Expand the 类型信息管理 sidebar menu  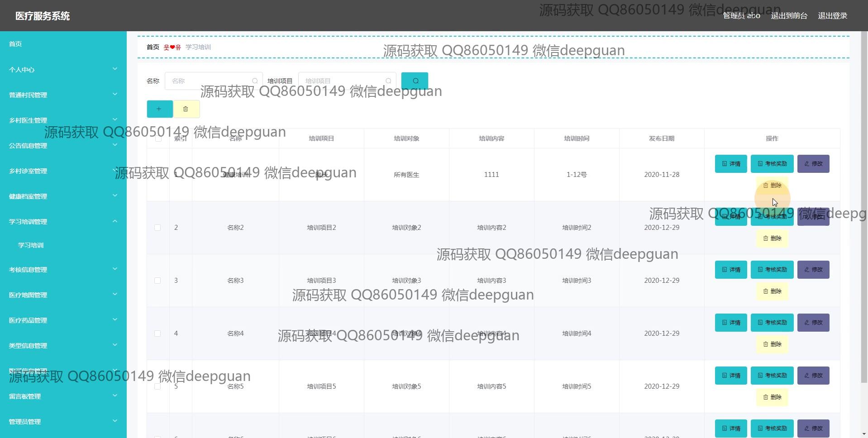point(63,345)
